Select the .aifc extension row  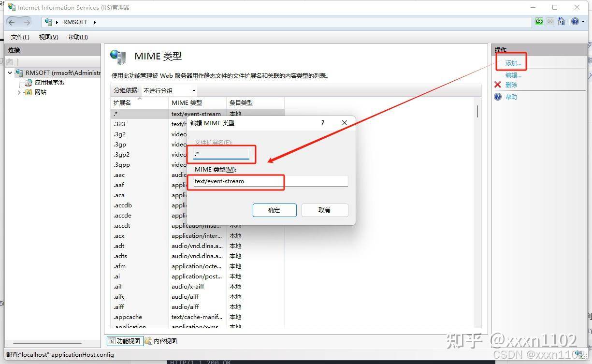click(x=197, y=297)
